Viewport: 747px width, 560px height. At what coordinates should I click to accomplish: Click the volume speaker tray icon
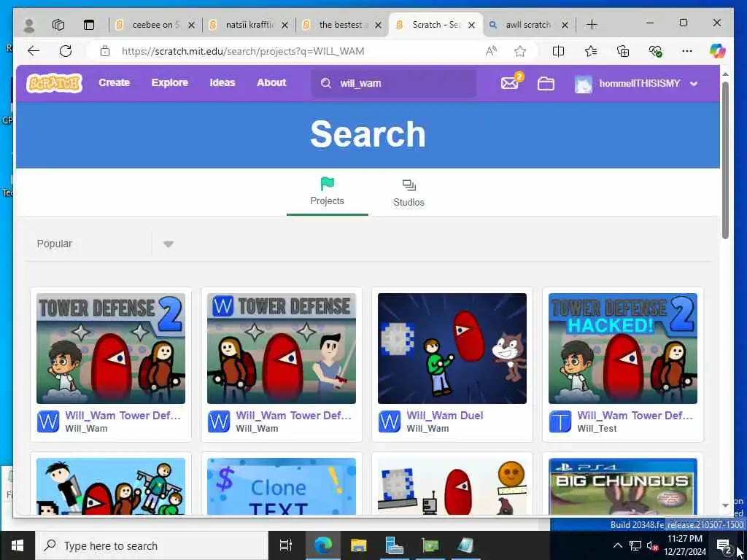652,545
